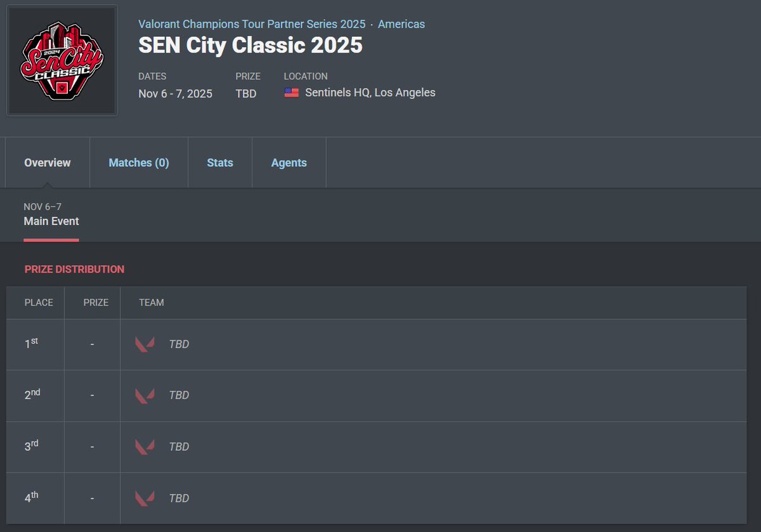Viewport: 761px width, 532px height.
Task: Click the Sentinels HQ, Los Angeles location text
Action: pos(370,93)
